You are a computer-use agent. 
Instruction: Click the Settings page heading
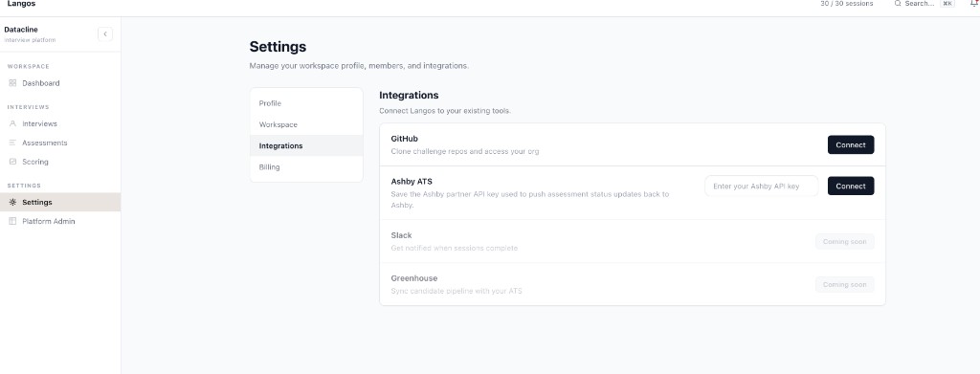pyautogui.click(x=278, y=47)
